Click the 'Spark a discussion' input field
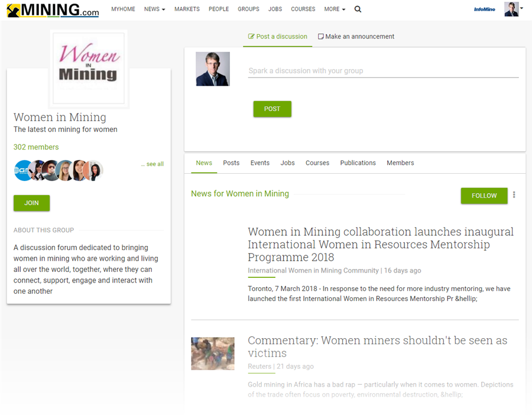The image size is (532, 415). (383, 71)
